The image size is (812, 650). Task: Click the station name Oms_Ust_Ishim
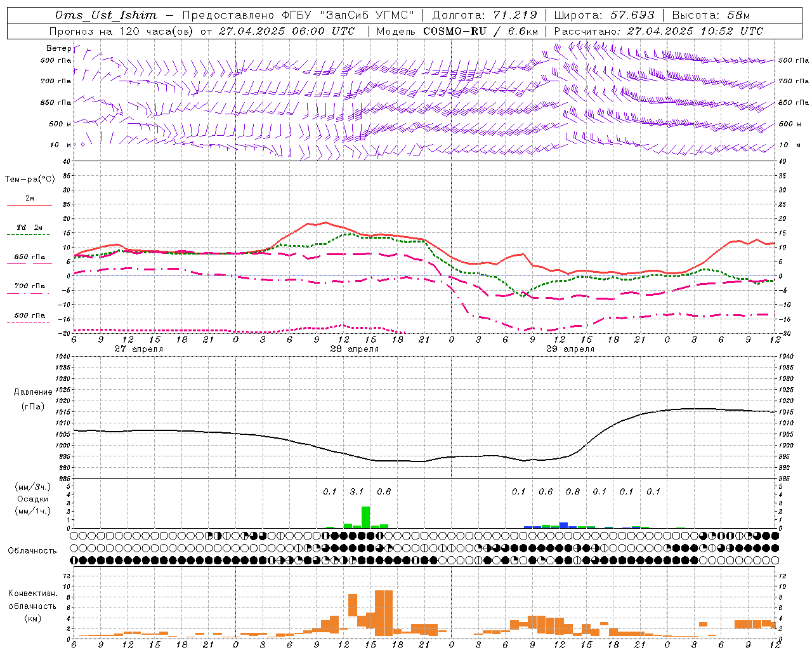click(106, 15)
